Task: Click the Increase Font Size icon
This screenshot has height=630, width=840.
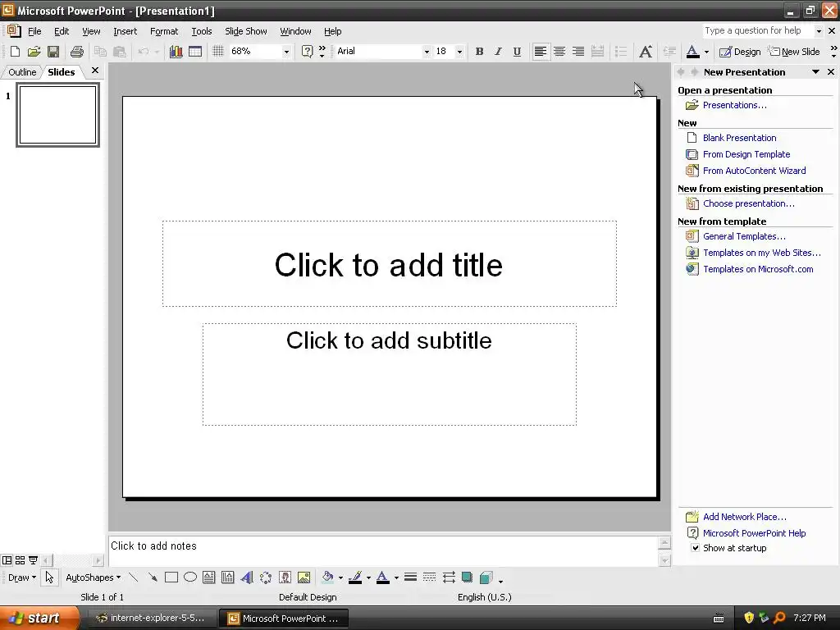Action: (645, 52)
